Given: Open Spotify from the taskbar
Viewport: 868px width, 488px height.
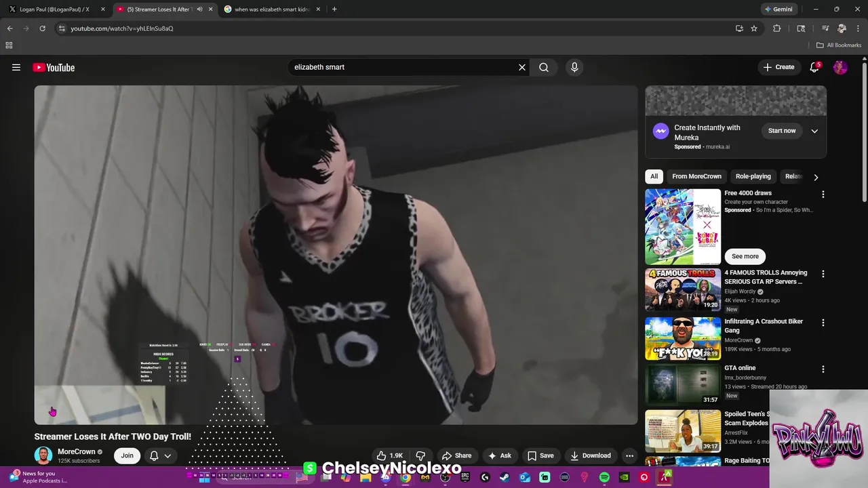Looking at the screenshot, I should pos(604,478).
